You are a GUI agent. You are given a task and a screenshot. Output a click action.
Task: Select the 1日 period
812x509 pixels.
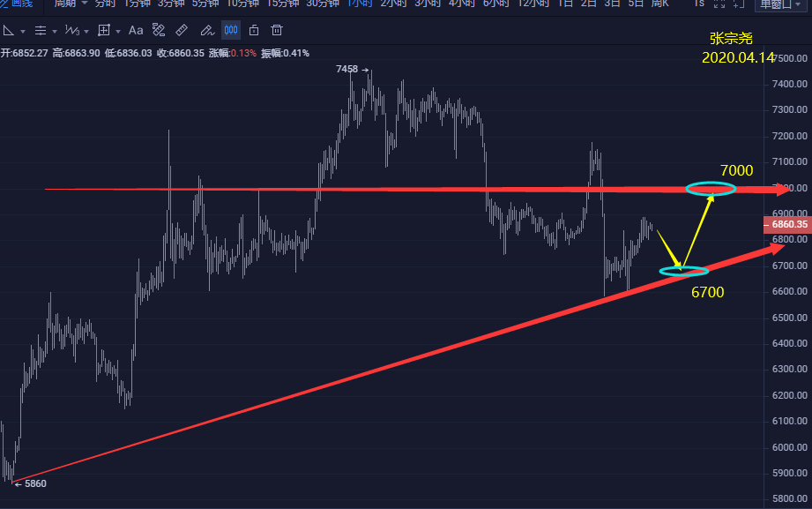click(x=565, y=4)
